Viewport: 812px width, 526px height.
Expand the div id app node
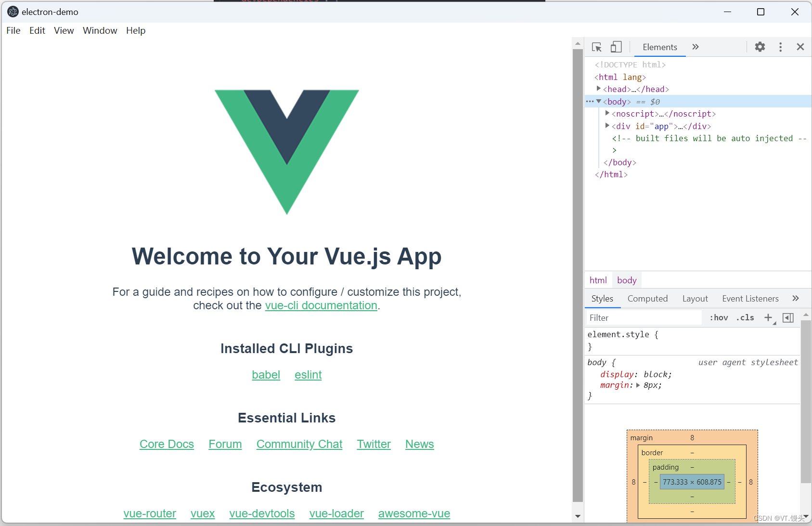click(x=607, y=126)
